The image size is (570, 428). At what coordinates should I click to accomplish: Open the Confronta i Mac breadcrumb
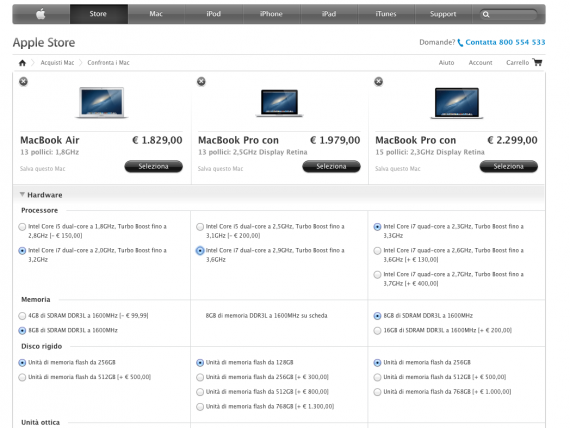click(108, 63)
